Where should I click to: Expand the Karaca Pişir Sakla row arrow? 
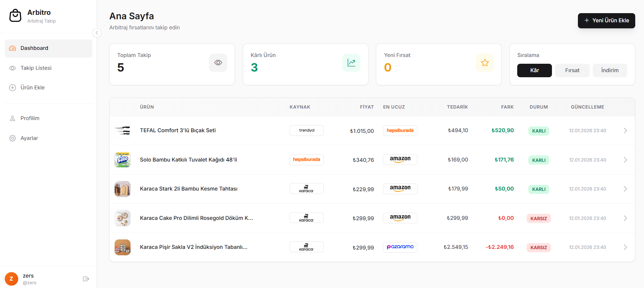tap(625, 247)
